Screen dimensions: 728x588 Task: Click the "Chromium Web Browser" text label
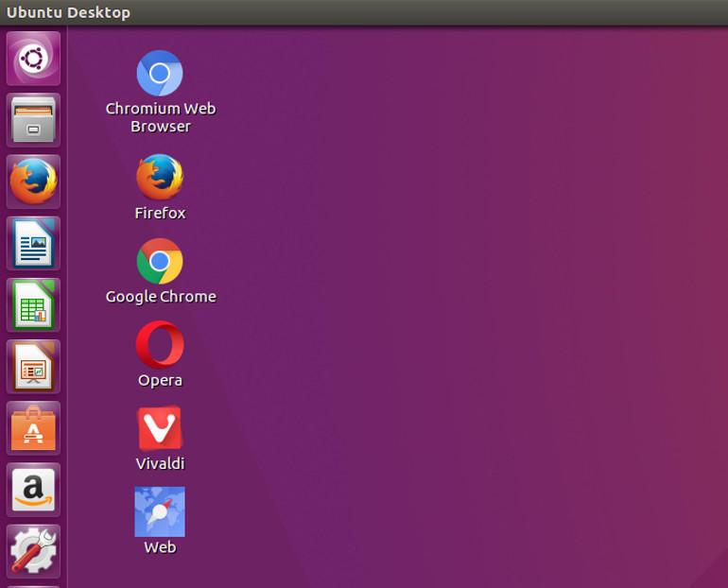click(161, 117)
